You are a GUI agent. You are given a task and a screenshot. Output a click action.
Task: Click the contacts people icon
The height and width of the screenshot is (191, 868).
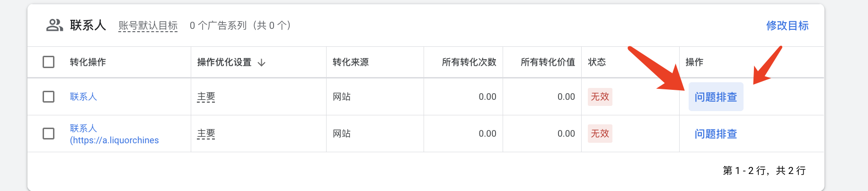tap(54, 25)
